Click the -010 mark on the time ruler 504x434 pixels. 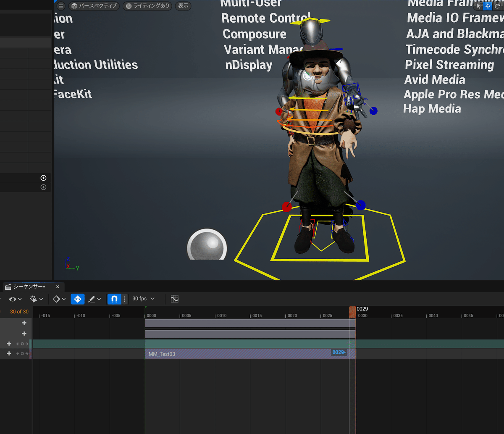click(x=81, y=316)
